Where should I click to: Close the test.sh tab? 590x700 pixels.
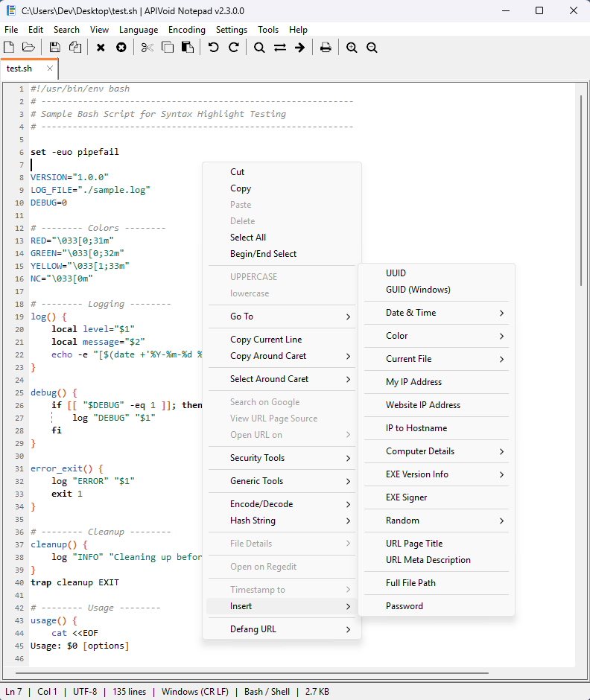click(x=50, y=69)
